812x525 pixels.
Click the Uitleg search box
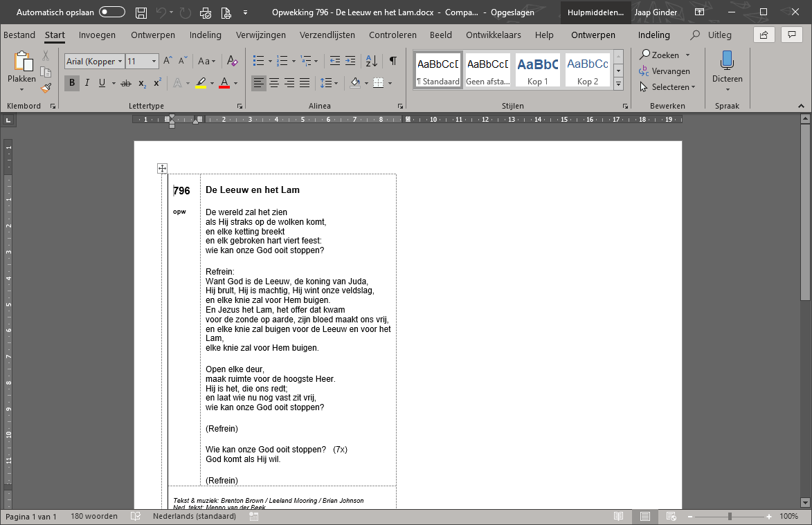pos(712,35)
